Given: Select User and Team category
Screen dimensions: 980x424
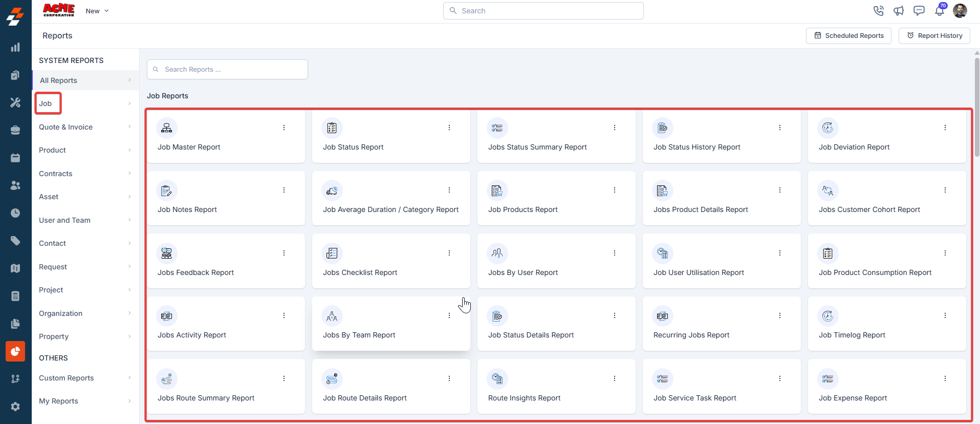Looking at the screenshot, I should tap(85, 220).
